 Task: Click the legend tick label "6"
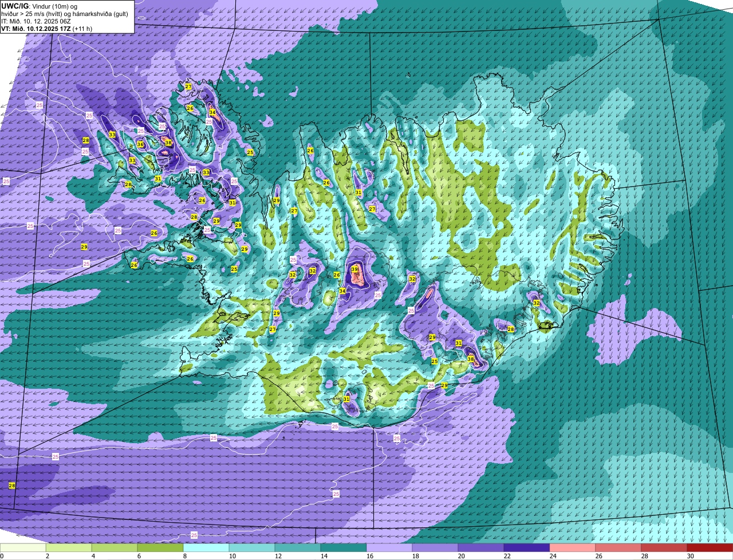pos(139,556)
